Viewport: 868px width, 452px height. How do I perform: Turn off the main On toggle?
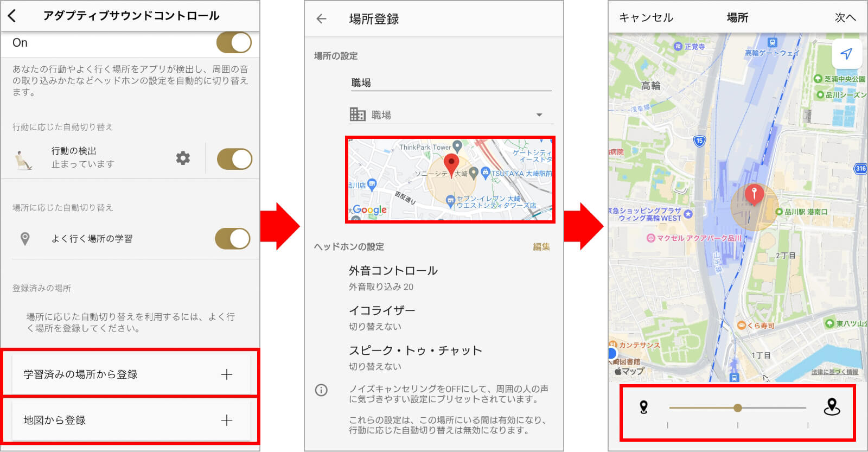pos(234,42)
